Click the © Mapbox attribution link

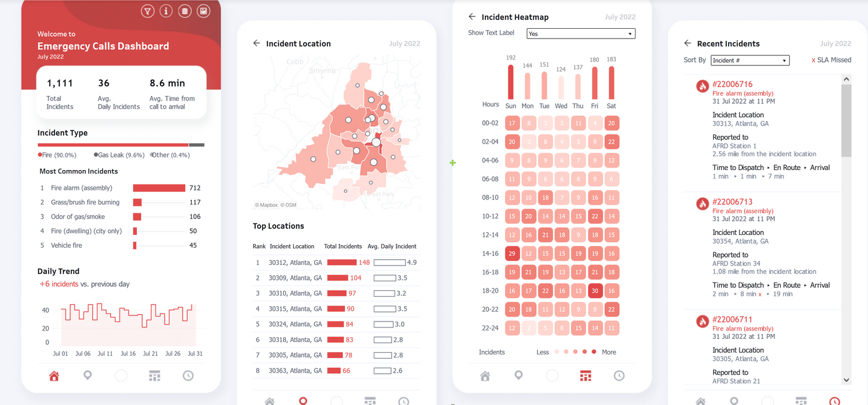266,205
